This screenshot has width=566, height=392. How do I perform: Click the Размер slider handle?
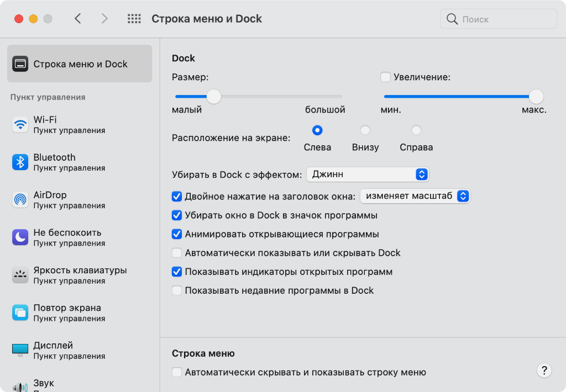pyautogui.click(x=214, y=97)
